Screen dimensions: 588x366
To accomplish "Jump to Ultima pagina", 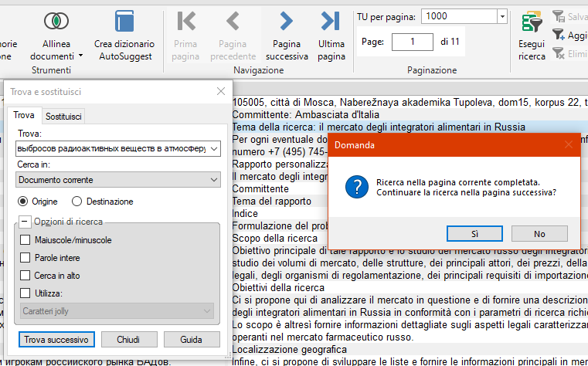I will [x=331, y=36].
